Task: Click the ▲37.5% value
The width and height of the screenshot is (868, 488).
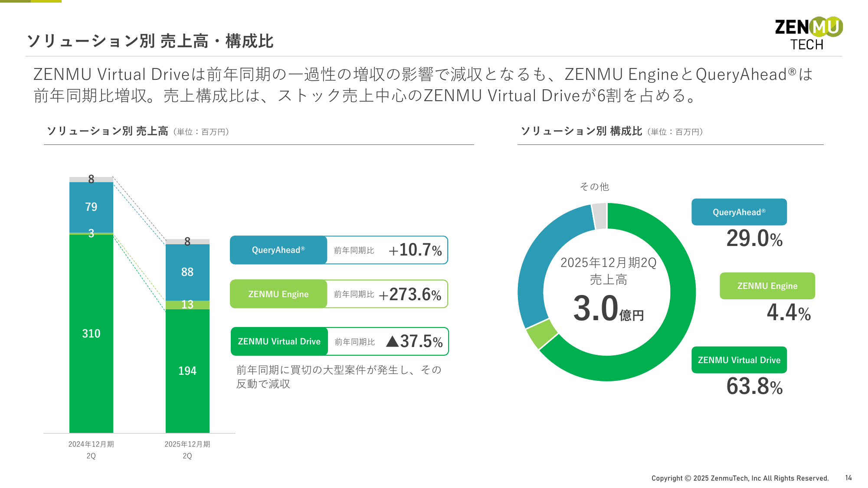Action: point(414,341)
